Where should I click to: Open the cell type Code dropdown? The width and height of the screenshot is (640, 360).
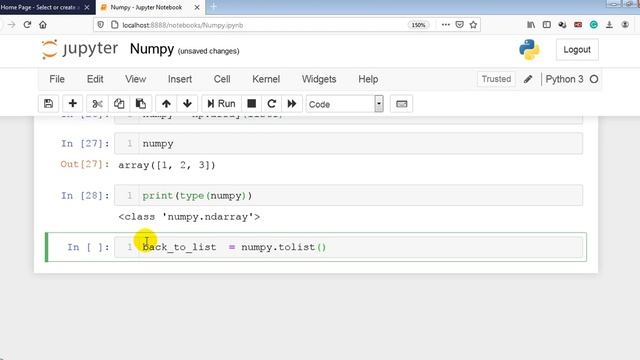pos(345,104)
